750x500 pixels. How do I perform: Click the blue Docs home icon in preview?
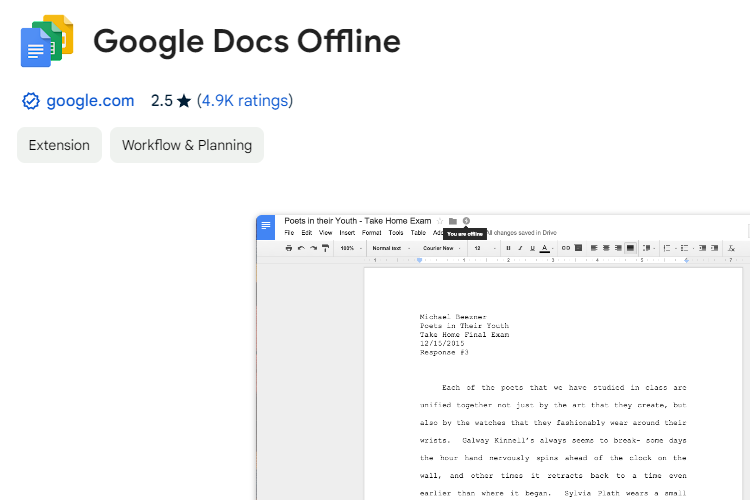[266, 227]
